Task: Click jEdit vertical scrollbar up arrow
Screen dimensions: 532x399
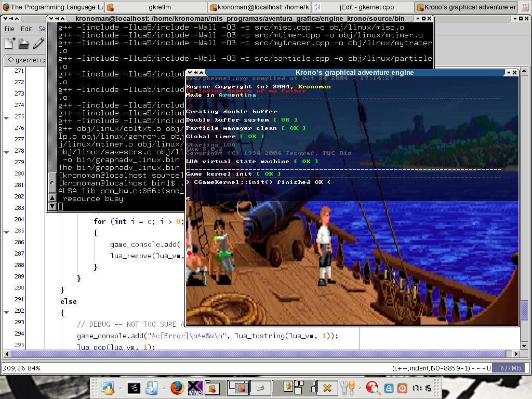Action: coord(525,71)
